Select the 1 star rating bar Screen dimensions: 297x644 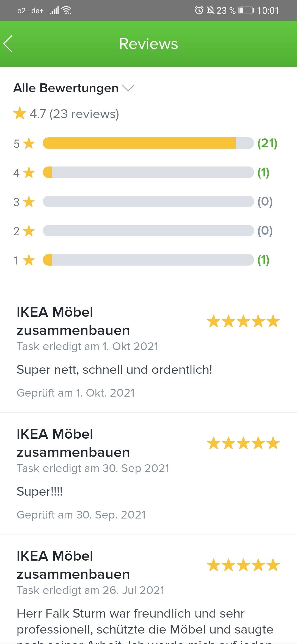tap(148, 260)
